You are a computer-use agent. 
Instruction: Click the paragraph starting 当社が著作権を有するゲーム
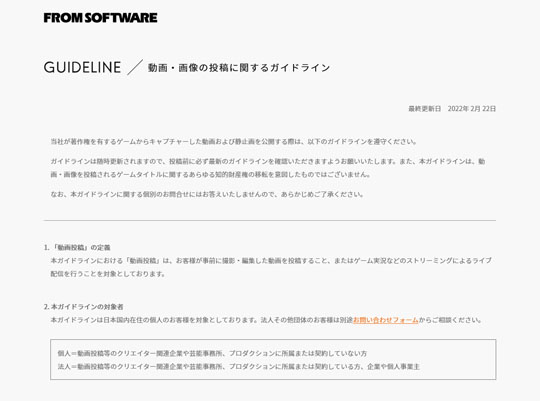click(x=234, y=142)
